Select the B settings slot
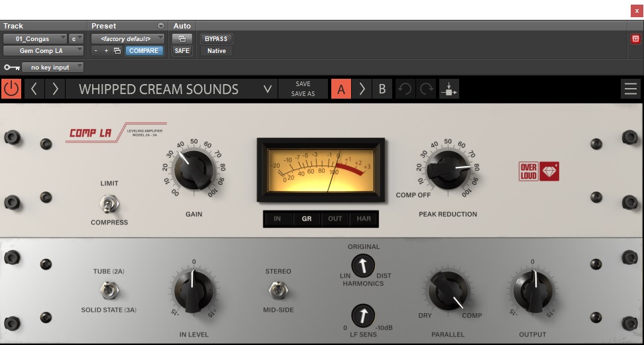The height and width of the screenshot is (345, 644). click(382, 89)
